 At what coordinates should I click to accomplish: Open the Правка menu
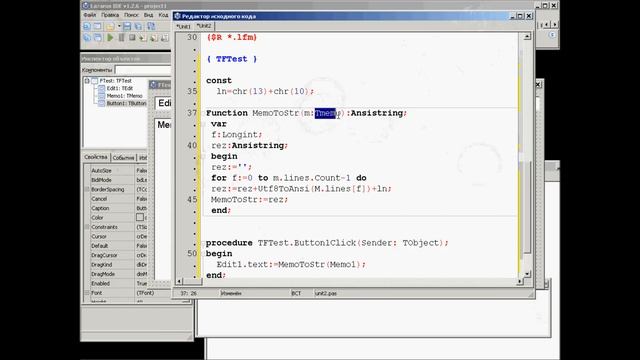(x=110, y=15)
